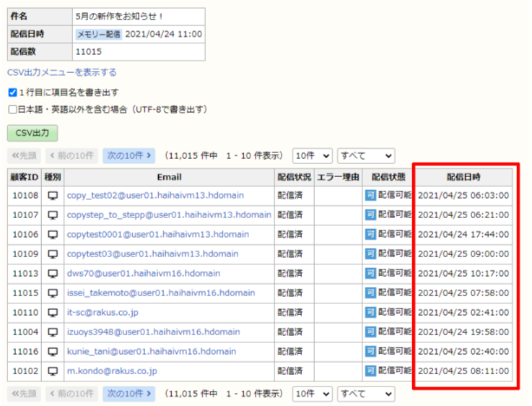Click the 配信日時 column header
The image size is (532, 406).
click(463, 176)
